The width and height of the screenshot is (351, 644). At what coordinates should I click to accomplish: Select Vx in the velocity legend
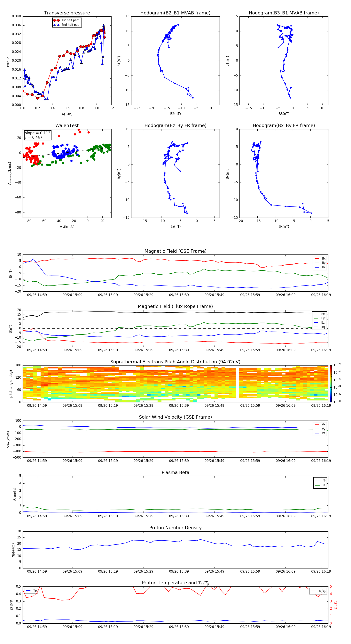[x=320, y=424]
